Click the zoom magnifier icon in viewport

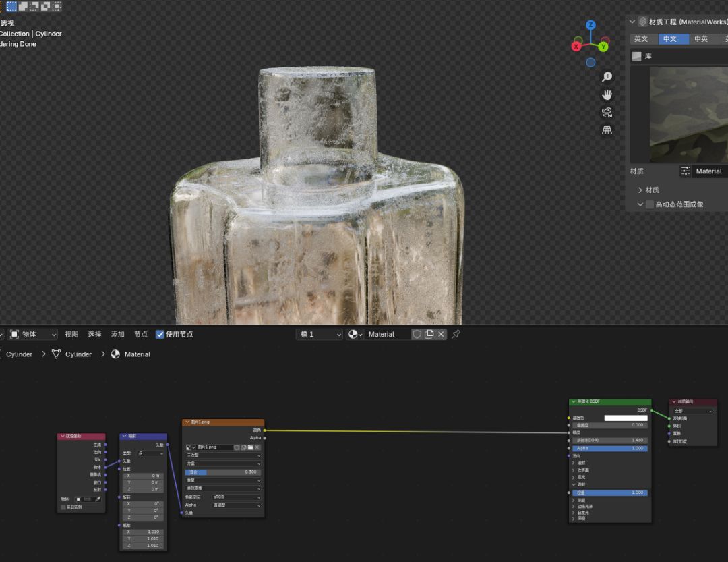coord(607,77)
